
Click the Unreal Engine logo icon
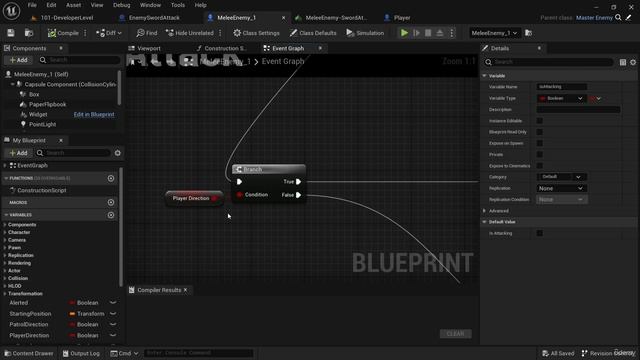[x=11, y=11]
